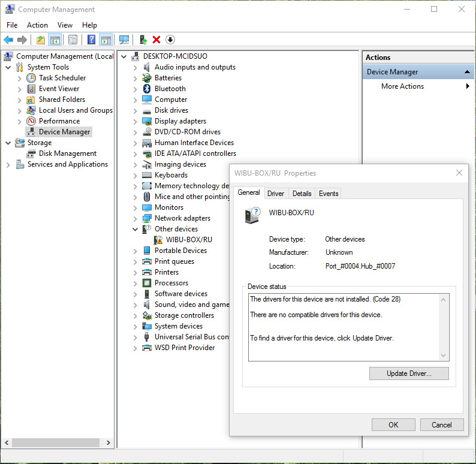Click left pane horizontal scrollbar left arrow
The image size is (476, 464).
coord(7,443)
